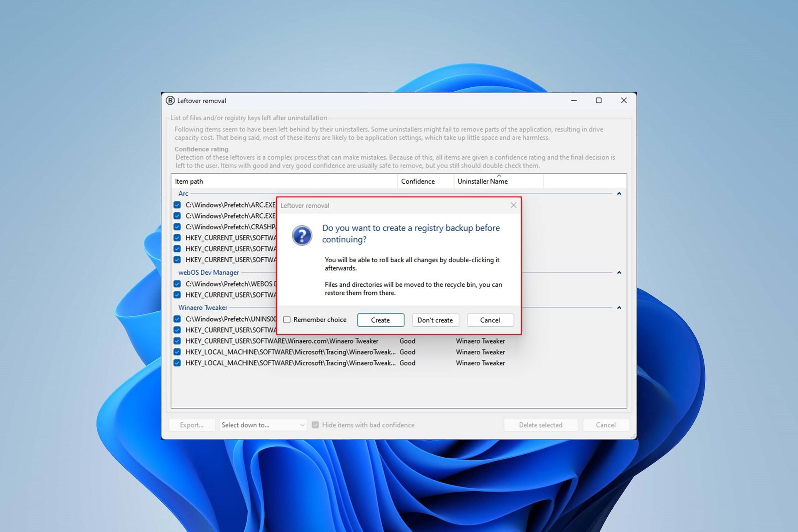
Task: Click the Export button icon
Action: click(x=192, y=424)
